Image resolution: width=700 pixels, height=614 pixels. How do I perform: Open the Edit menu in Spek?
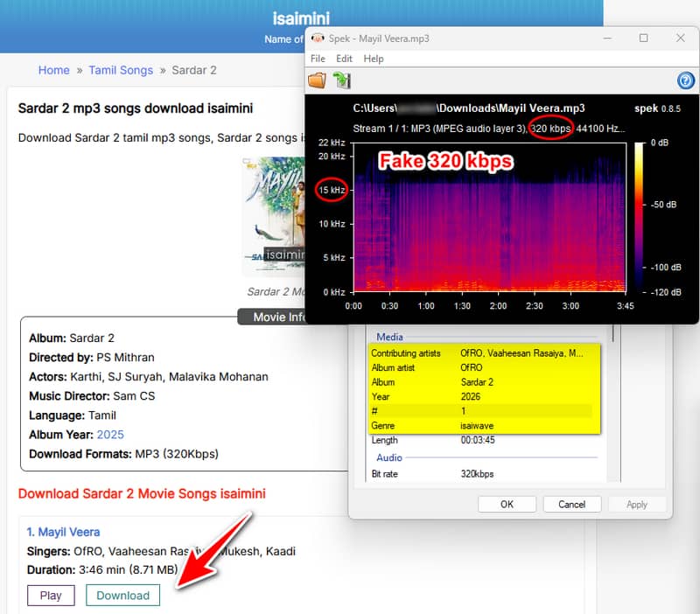click(344, 59)
